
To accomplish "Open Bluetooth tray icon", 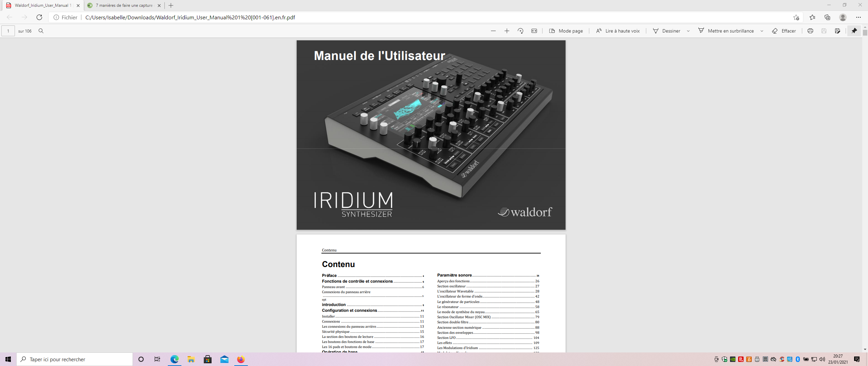I will [x=798, y=359].
